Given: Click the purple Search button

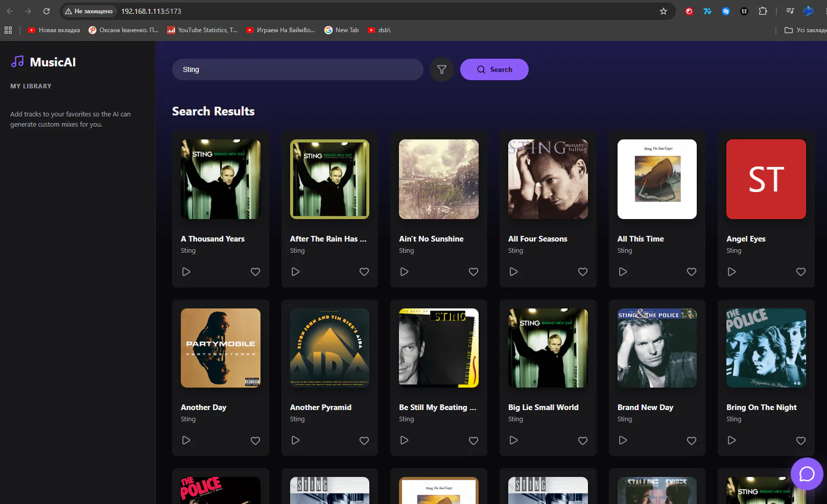Looking at the screenshot, I should click(494, 69).
